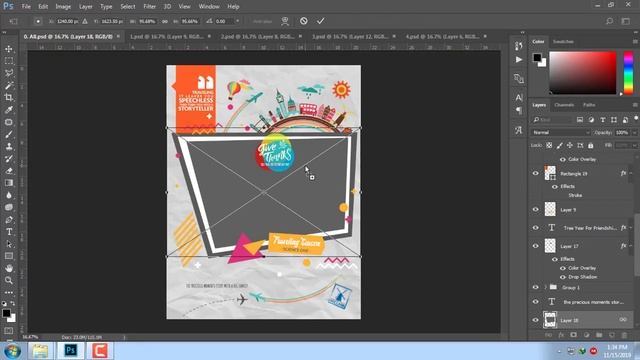Click the hue spectrum slider
This screenshot has height=360, width=640.
(x=629, y=73)
